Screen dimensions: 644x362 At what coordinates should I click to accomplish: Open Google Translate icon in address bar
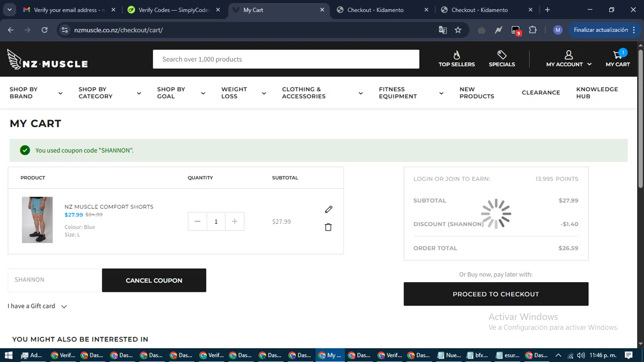pos(443,30)
